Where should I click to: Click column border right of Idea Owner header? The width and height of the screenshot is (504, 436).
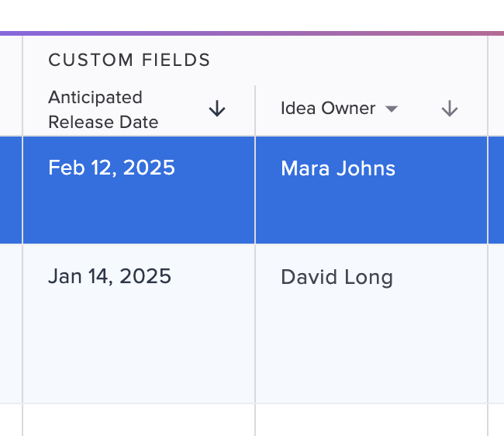click(488, 85)
